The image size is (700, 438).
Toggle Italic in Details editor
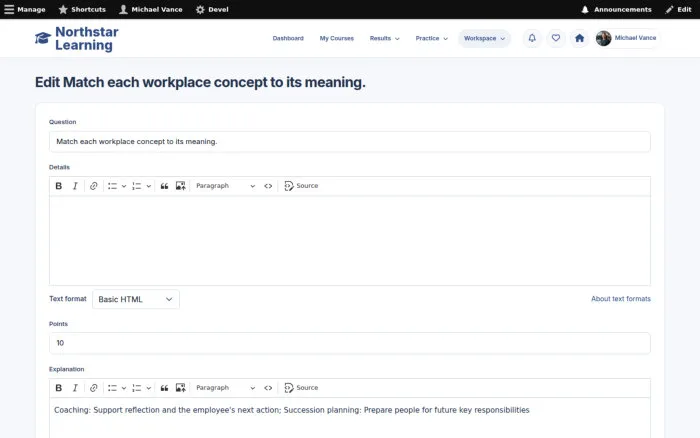tap(75, 186)
